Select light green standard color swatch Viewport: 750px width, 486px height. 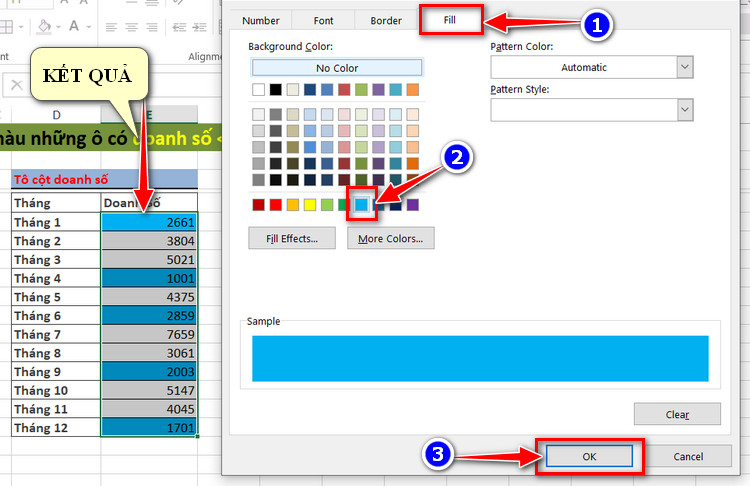pyautogui.click(x=327, y=205)
